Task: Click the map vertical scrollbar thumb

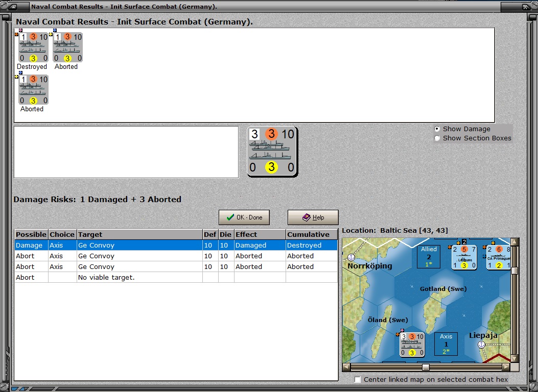Action: 514,271
